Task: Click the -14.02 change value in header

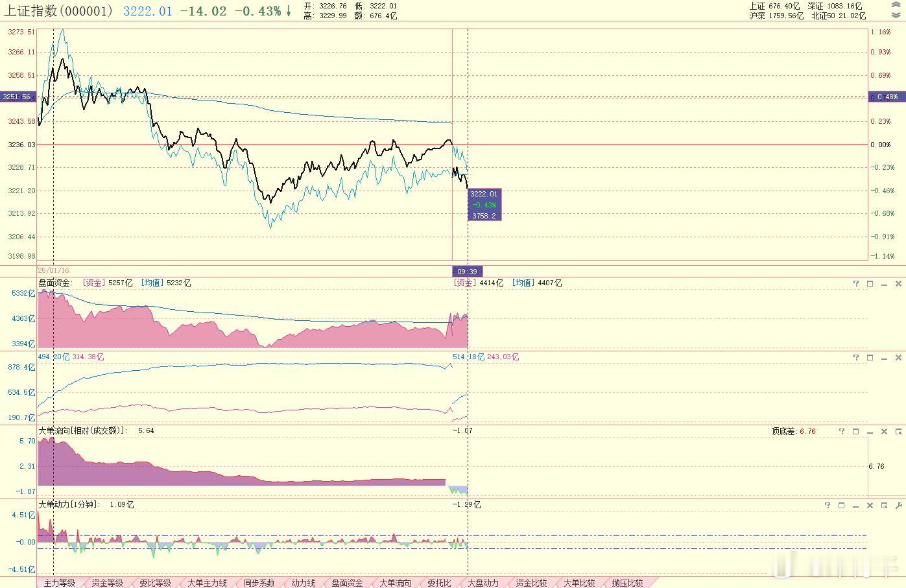Action: tap(204, 11)
